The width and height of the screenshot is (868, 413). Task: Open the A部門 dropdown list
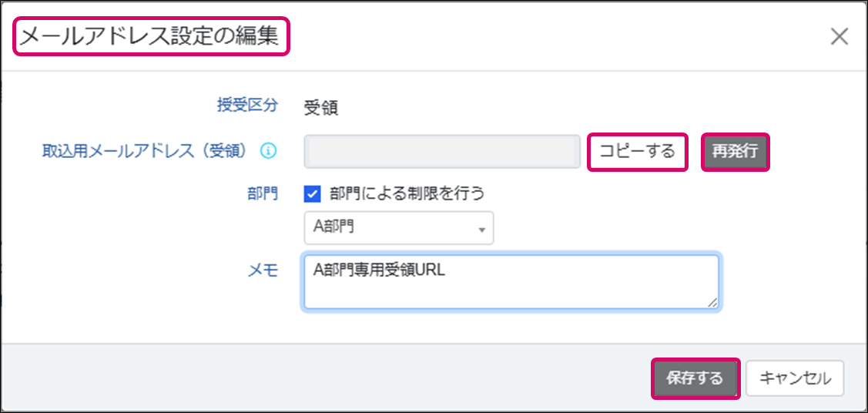coord(398,228)
